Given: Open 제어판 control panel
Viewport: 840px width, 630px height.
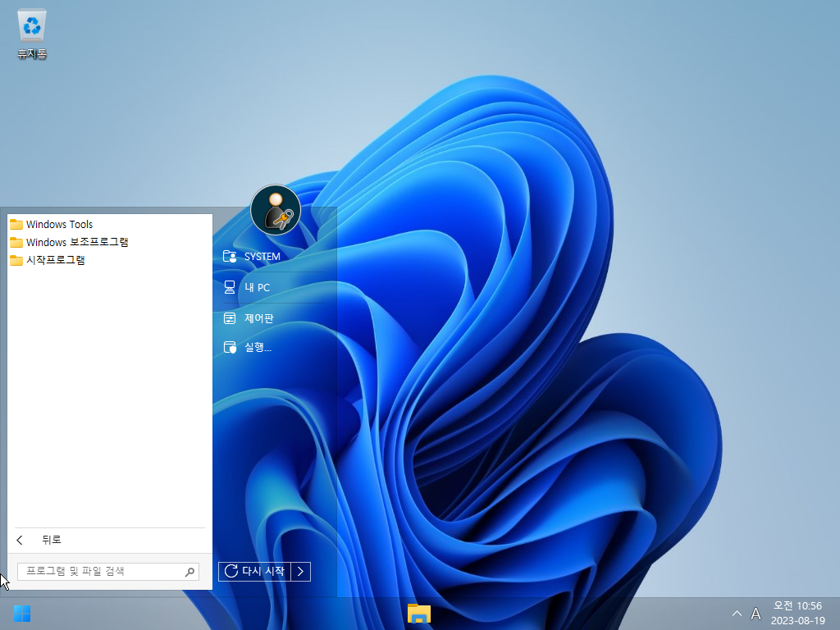Looking at the screenshot, I should pyautogui.click(x=273, y=318).
